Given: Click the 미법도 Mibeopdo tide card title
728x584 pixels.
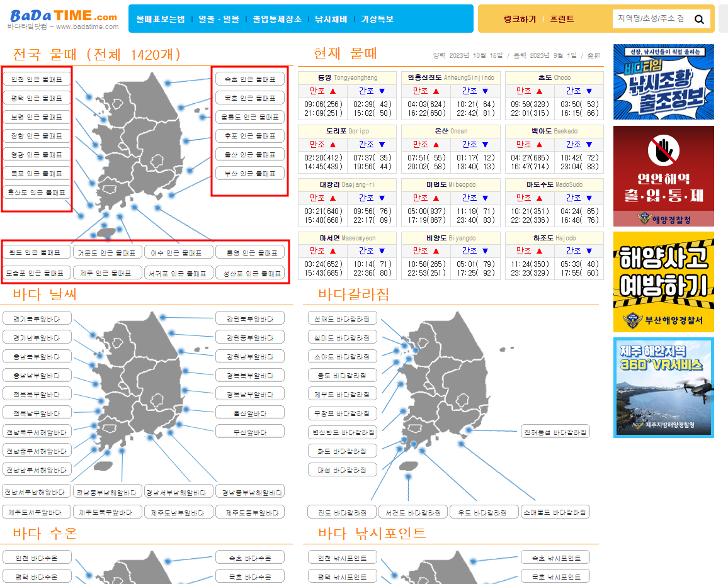Looking at the screenshot, I should click(x=451, y=184).
